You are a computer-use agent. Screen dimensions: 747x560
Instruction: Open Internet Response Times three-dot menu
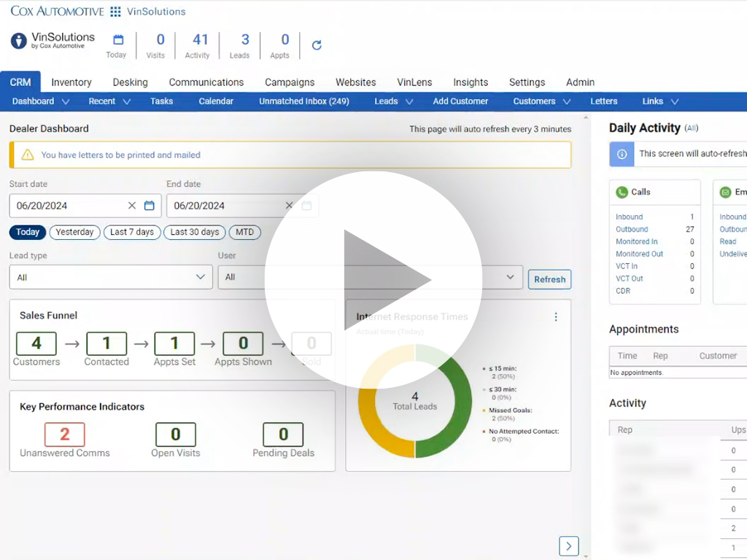point(556,317)
